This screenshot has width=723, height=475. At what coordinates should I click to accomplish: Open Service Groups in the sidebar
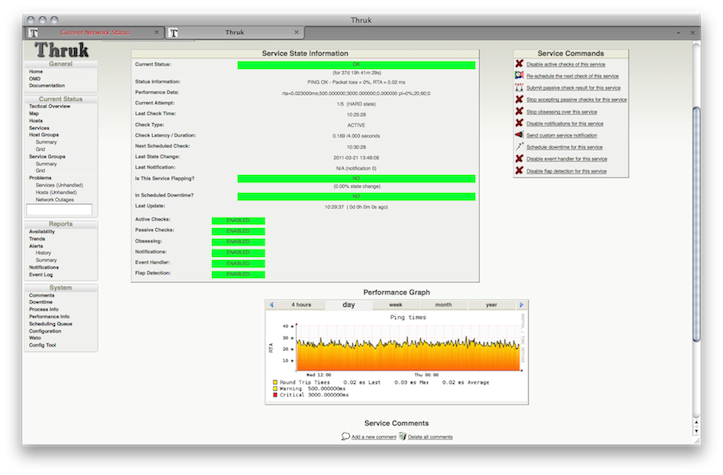(47, 157)
